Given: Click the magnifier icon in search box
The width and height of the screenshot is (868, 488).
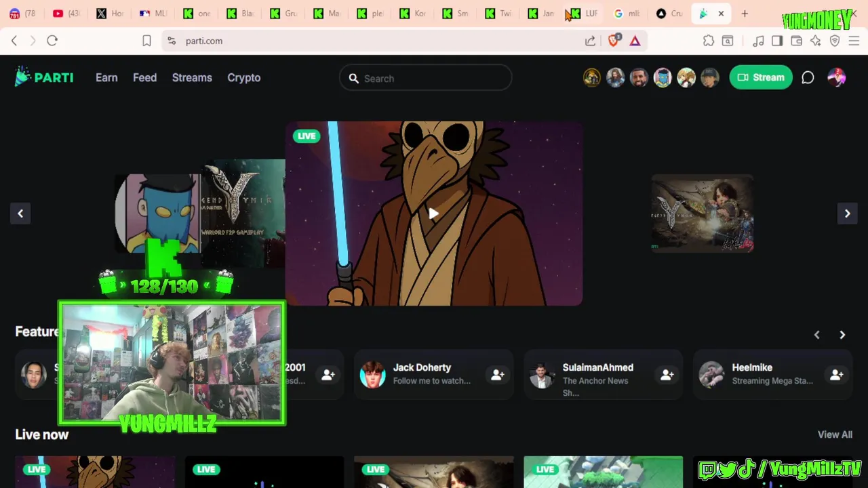Looking at the screenshot, I should tap(354, 79).
